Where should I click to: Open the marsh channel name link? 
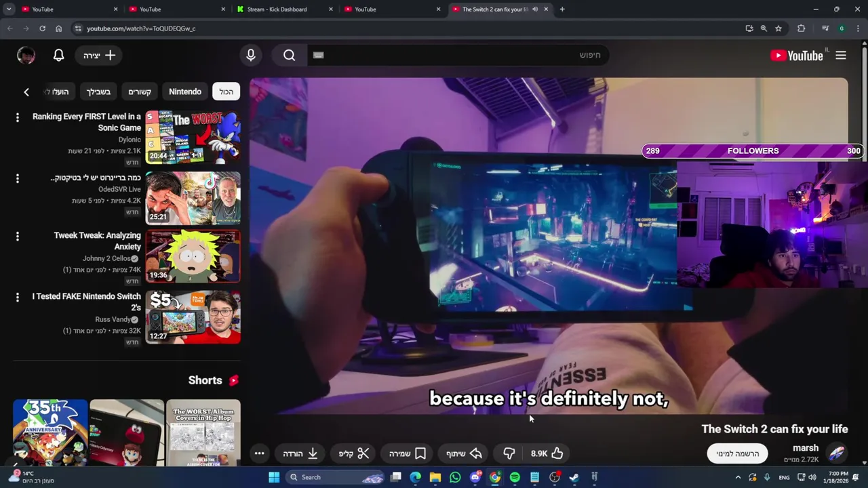pyautogui.click(x=806, y=448)
